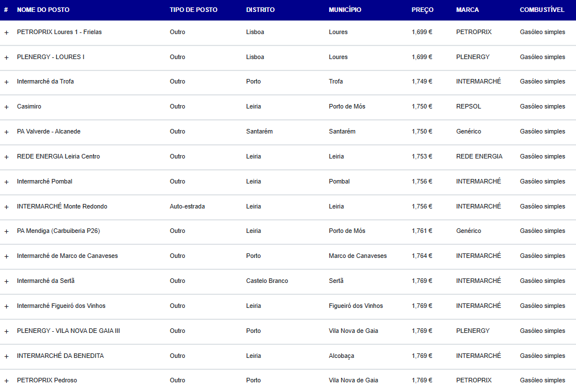Expand the INTERMARCHÉ Monte Redondo row
Screen dimensions: 576x392
[x=6, y=207]
